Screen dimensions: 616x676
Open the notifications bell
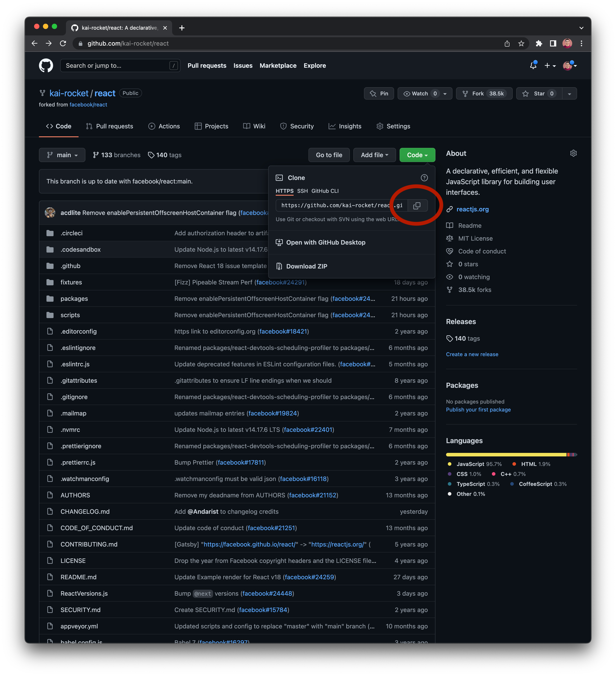tap(533, 65)
